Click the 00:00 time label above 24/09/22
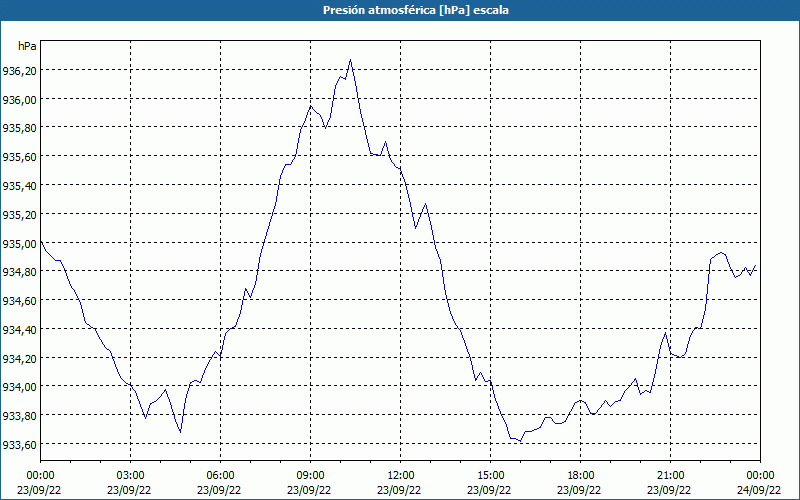The image size is (800, 500). click(x=760, y=476)
